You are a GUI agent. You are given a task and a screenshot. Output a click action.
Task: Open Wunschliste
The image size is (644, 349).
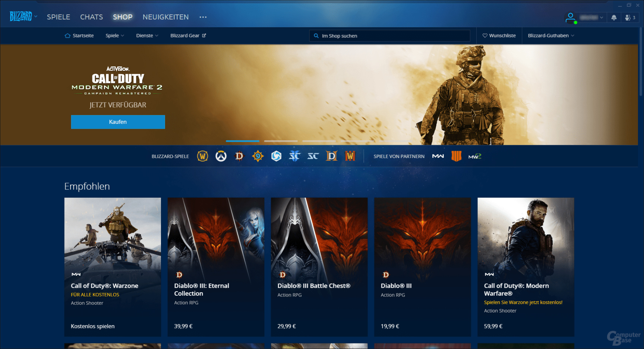pos(499,36)
